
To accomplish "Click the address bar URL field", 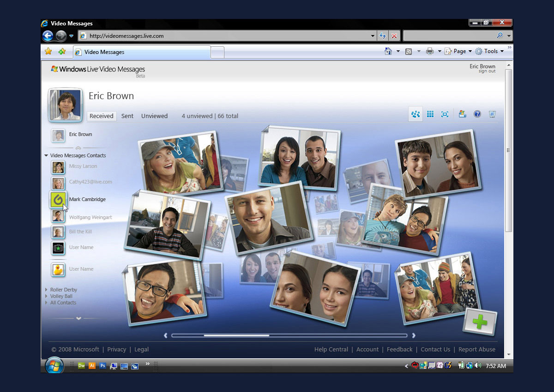I will (x=228, y=36).
